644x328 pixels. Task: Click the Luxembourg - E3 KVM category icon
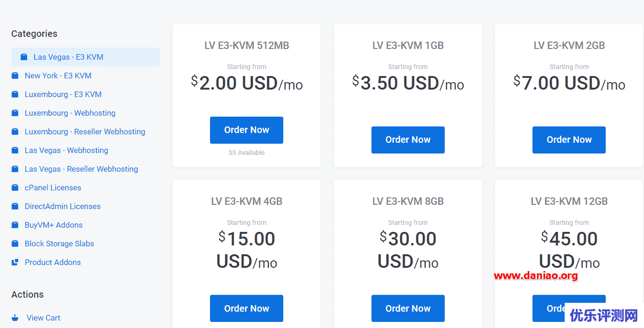pos(14,94)
